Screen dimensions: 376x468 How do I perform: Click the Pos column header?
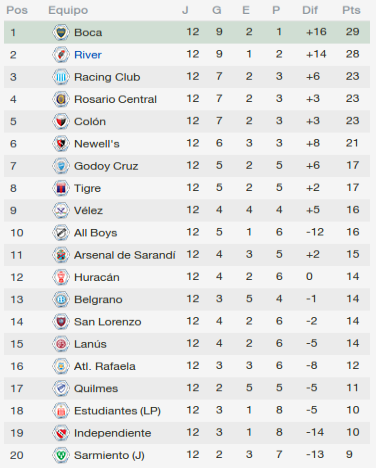coord(17,10)
